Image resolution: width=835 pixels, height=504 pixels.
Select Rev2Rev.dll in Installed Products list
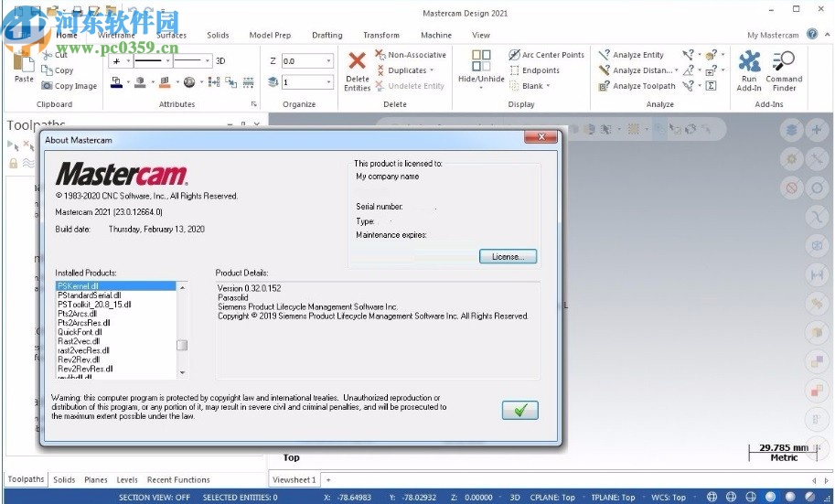(x=79, y=359)
